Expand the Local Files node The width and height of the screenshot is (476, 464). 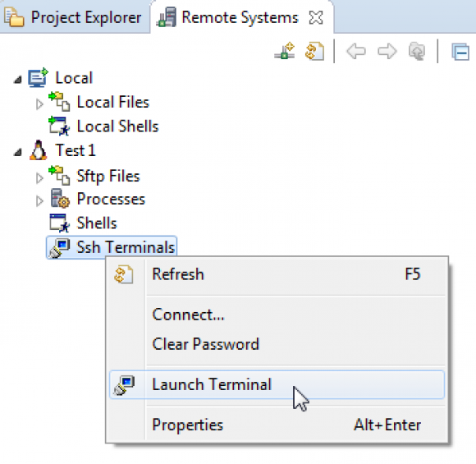coord(39,104)
